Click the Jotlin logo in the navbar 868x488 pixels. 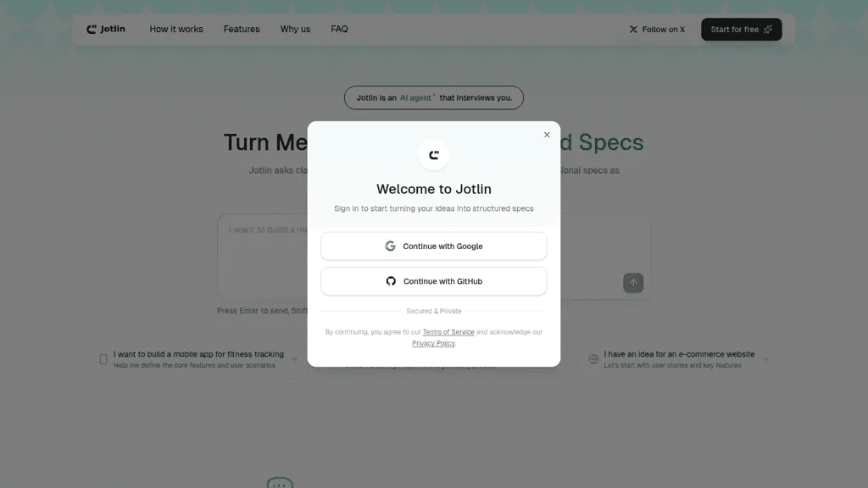pyautogui.click(x=106, y=29)
